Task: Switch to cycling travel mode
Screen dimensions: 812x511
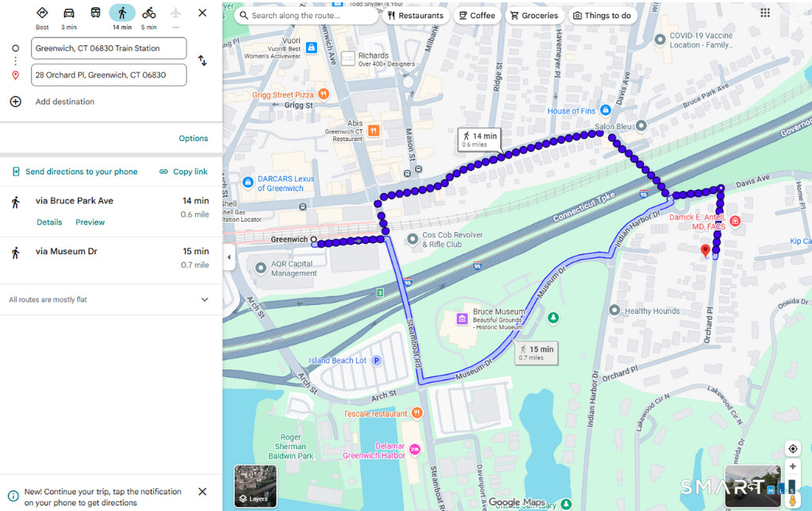Action: click(149, 13)
